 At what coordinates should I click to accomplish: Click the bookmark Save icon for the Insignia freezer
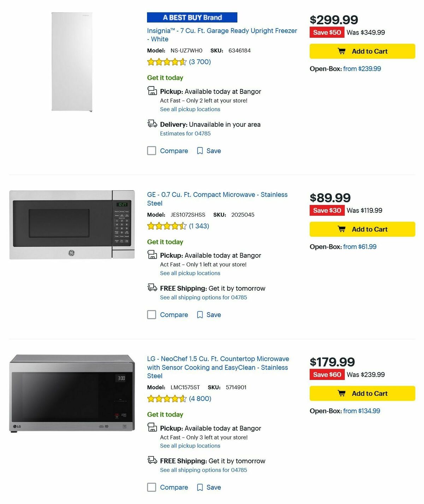pyautogui.click(x=200, y=151)
